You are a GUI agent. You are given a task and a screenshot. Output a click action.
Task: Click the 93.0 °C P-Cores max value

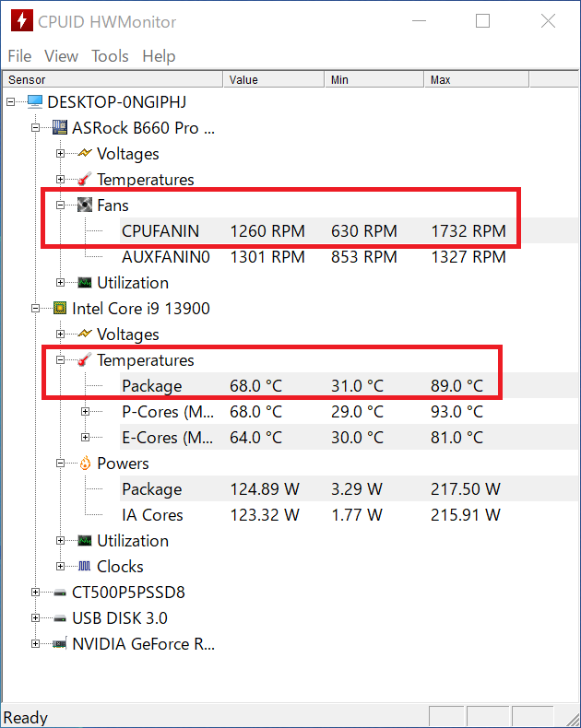tap(456, 411)
